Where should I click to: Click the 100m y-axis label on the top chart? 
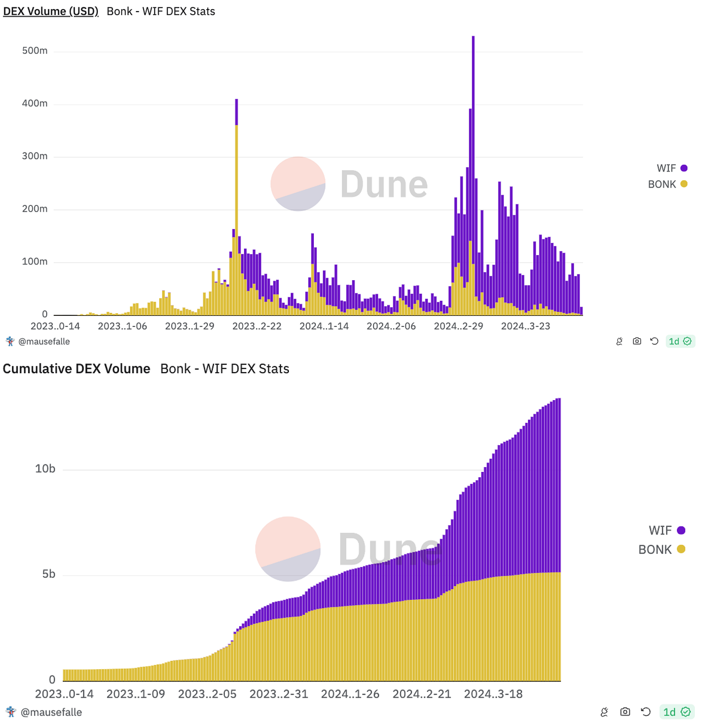pyautogui.click(x=35, y=261)
